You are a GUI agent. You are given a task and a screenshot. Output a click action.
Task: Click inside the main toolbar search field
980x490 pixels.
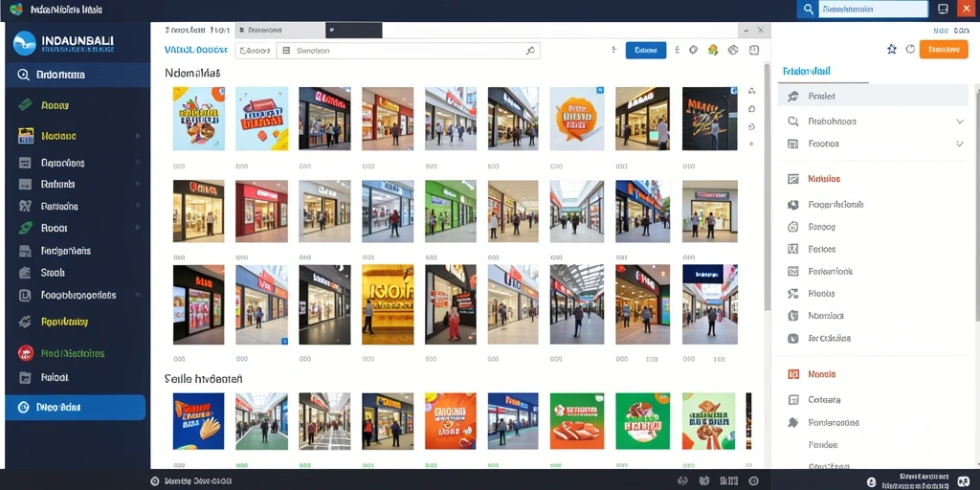point(408,51)
